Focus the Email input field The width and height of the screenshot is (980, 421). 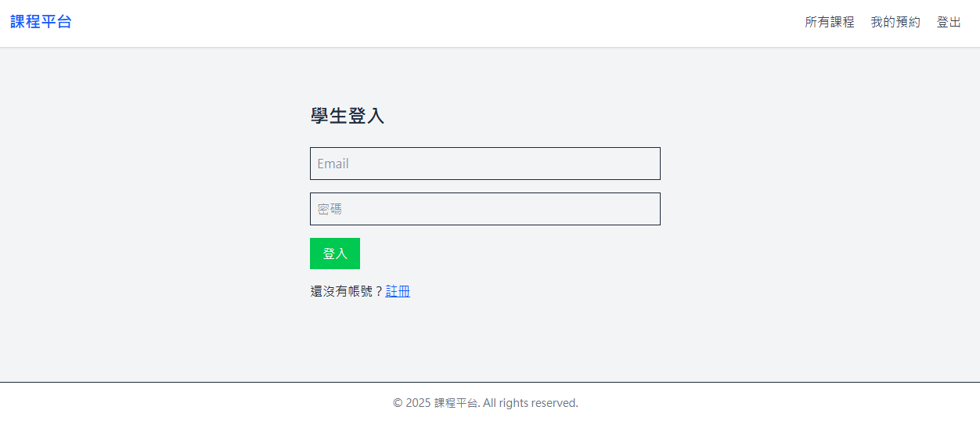(x=485, y=164)
